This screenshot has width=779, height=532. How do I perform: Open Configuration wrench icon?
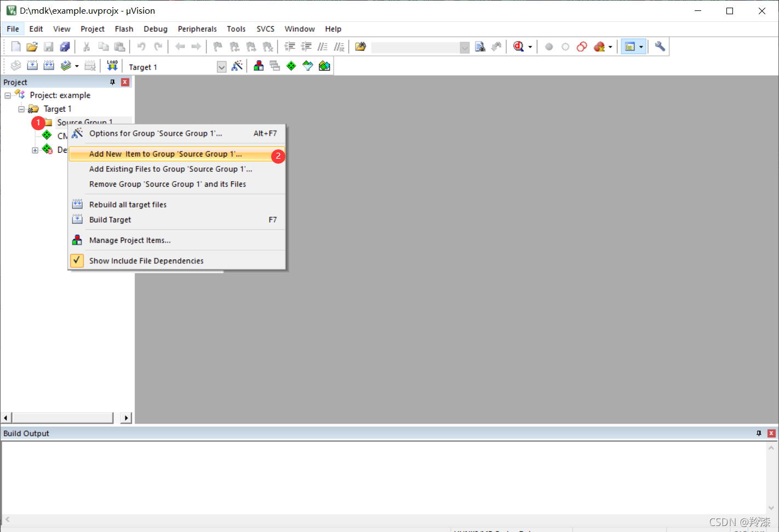click(x=660, y=47)
